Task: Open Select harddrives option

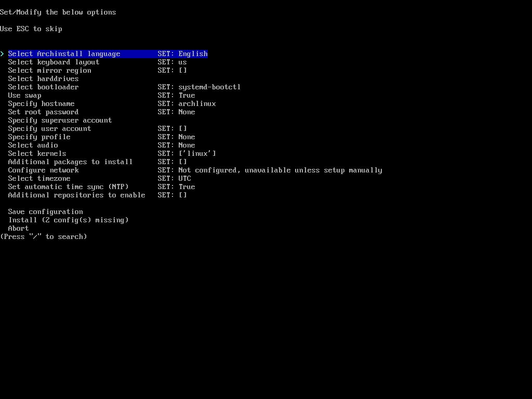Action: click(x=44, y=79)
